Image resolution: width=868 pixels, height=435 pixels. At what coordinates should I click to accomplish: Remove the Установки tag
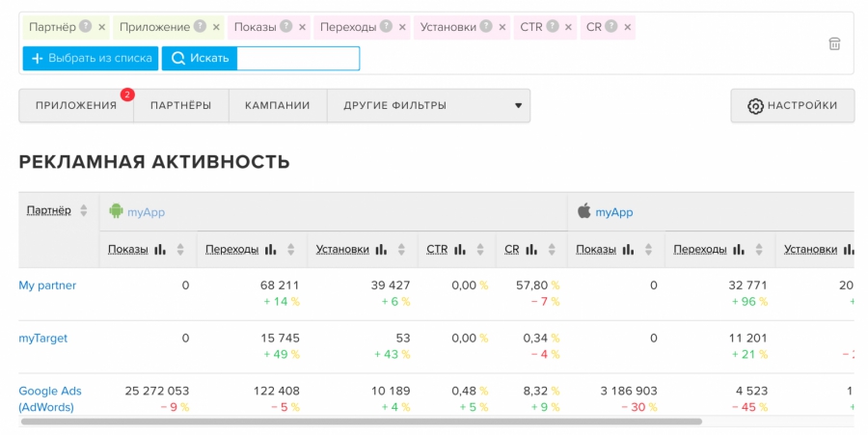[502, 27]
